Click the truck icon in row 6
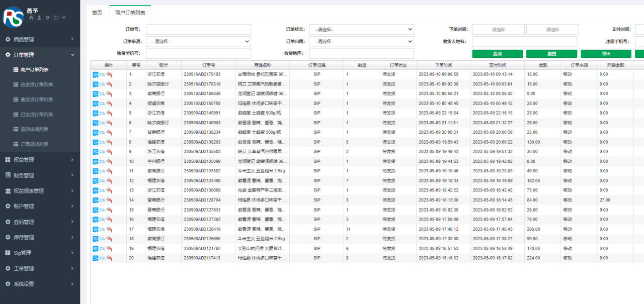Viewport: 644px width, 304px height. (102, 123)
